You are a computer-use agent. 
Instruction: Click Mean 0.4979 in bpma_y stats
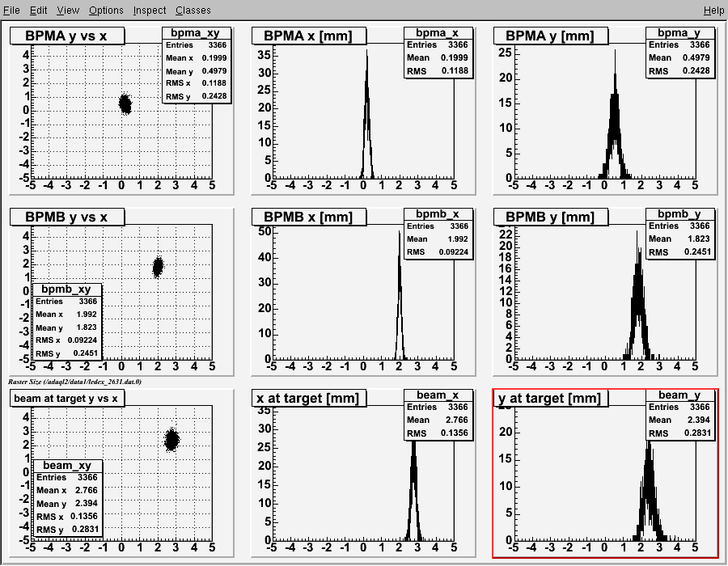click(x=680, y=58)
